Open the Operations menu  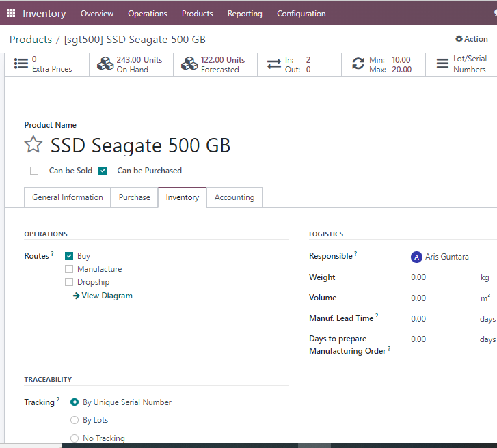coord(148,14)
